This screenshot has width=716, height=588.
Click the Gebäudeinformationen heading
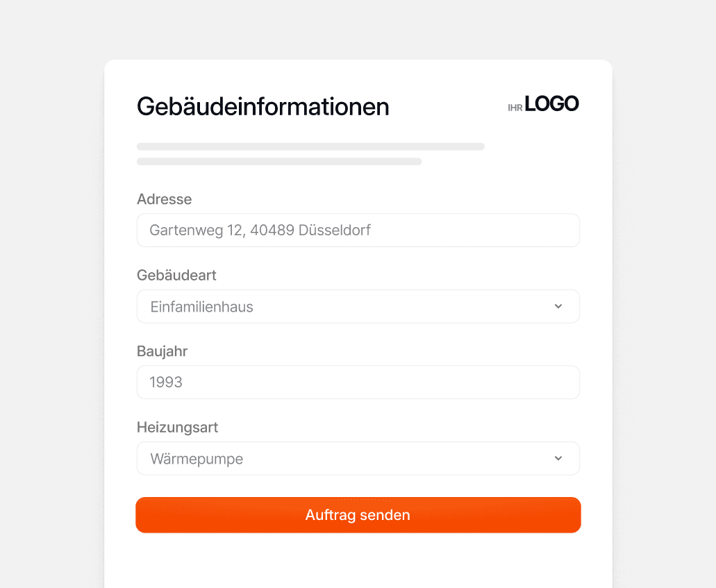[263, 107]
